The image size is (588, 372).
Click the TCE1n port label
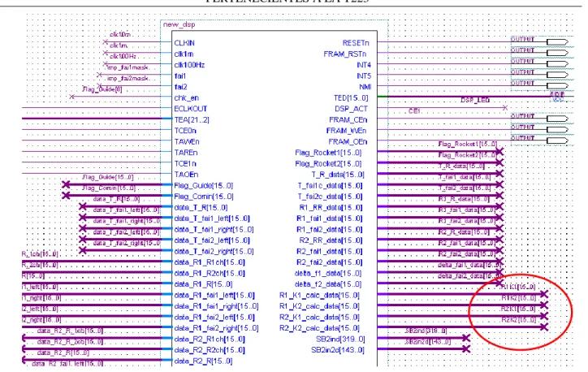coord(185,164)
